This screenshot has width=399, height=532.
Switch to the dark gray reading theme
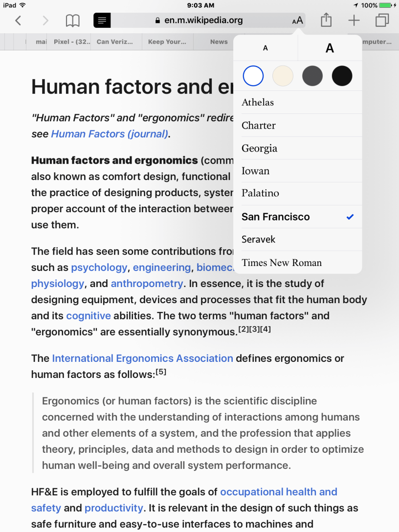(x=312, y=76)
